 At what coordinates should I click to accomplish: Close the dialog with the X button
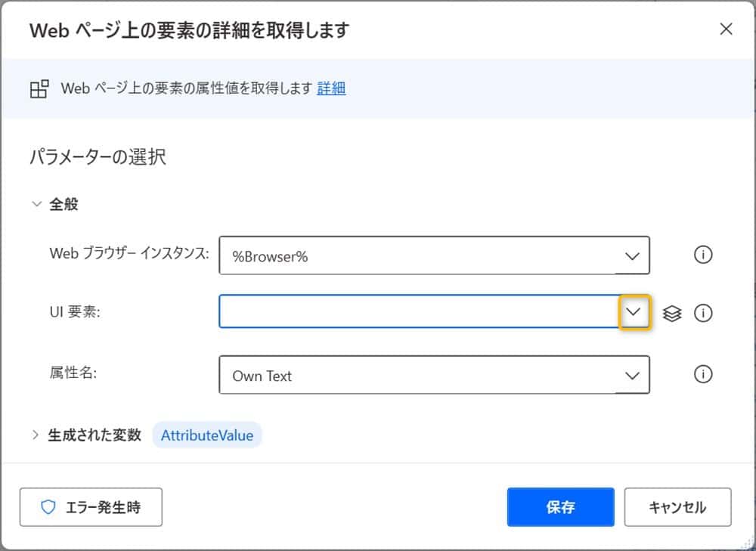coord(726,29)
